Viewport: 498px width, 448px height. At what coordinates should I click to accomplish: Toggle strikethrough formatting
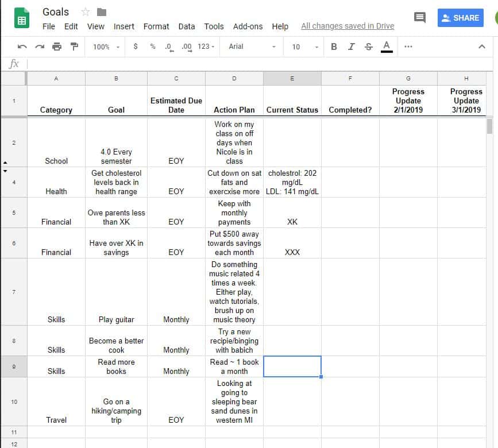pos(368,47)
